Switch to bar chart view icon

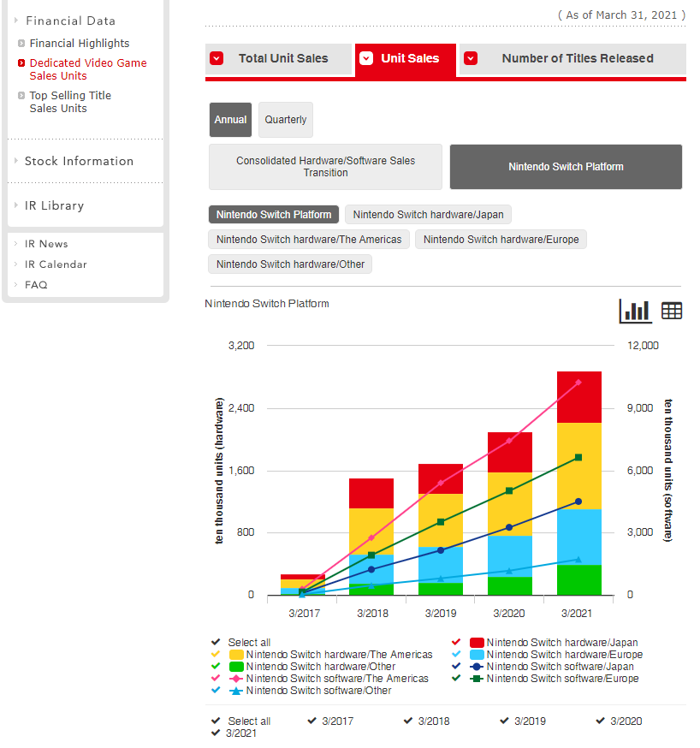tap(635, 311)
